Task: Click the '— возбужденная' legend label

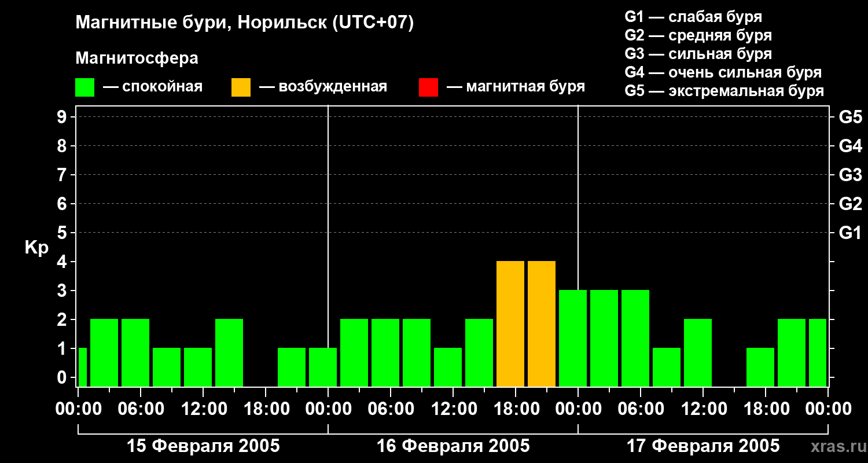Action: (x=323, y=87)
